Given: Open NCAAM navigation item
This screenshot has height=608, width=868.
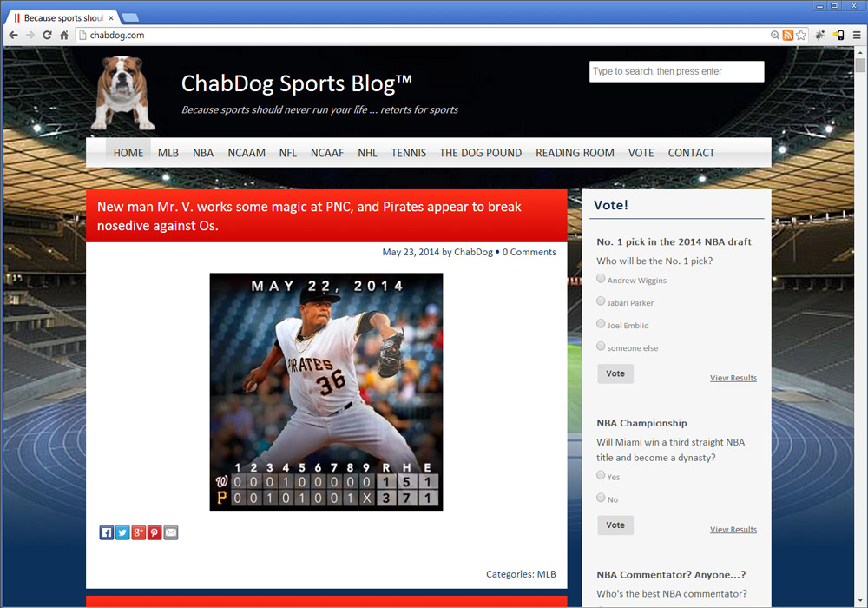Looking at the screenshot, I should click(247, 153).
